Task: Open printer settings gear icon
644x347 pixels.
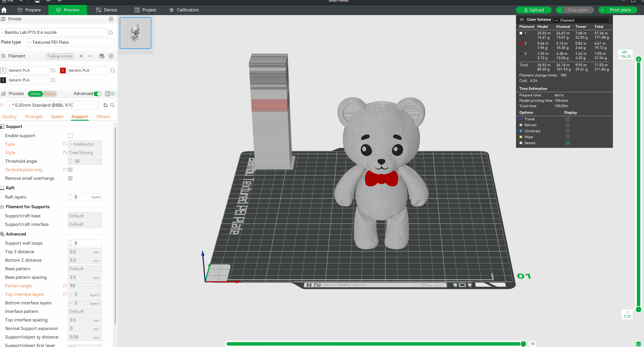Action: click(111, 19)
